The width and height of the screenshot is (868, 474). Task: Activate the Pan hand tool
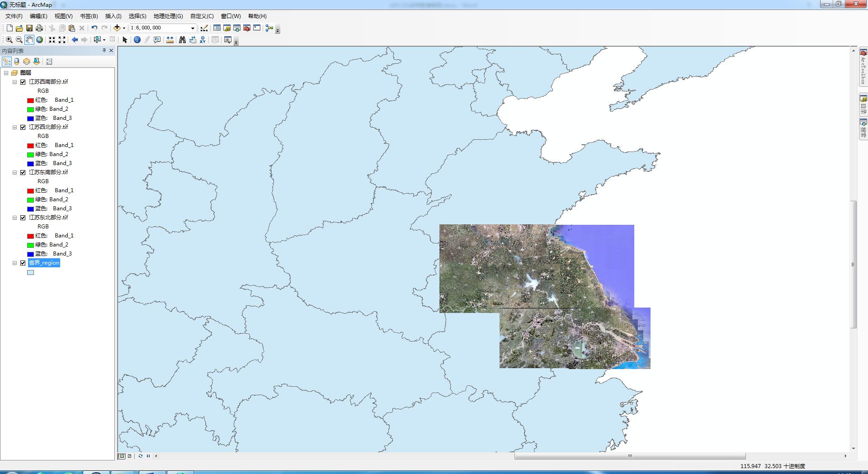tap(29, 40)
